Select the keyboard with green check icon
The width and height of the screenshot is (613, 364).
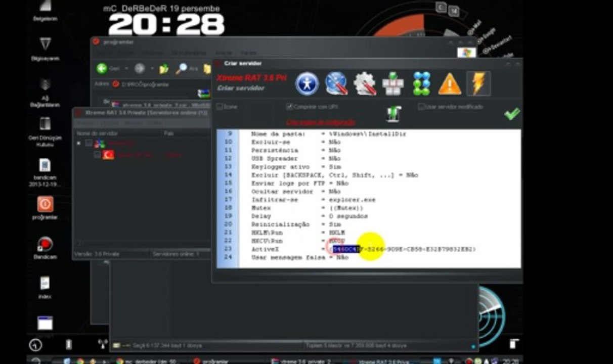(393, 84)
